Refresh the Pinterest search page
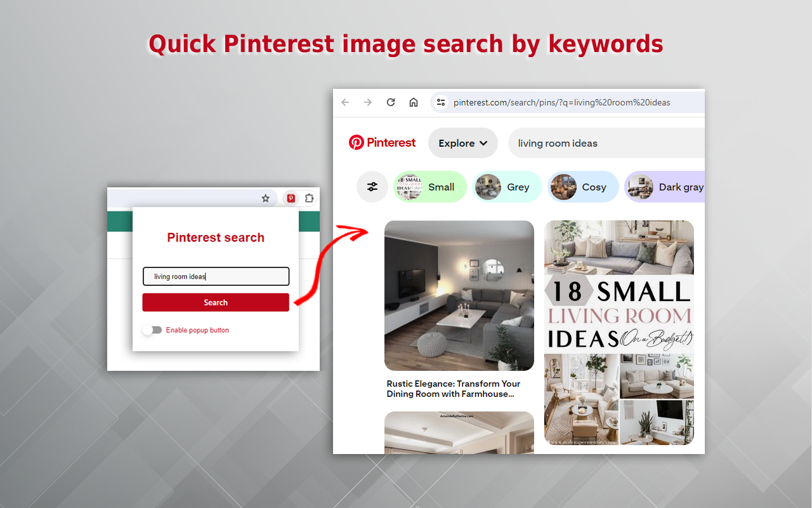This screenshot has height=508, width=812. [x=390, y=102]
